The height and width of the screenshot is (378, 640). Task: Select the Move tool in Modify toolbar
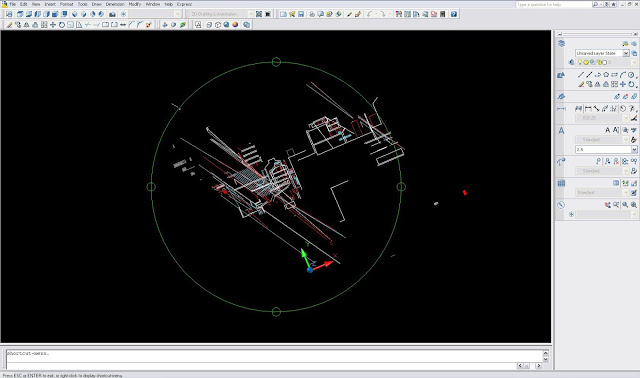click(x=53, y=25)
